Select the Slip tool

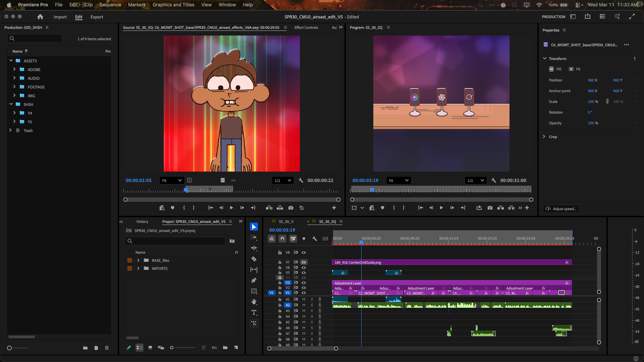pyautogui.click(x=254, y=270)
